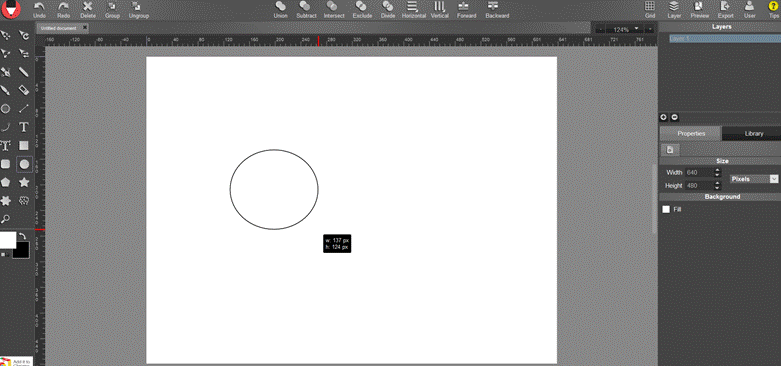The height and width of the screenshot is (366, 781).
Task: Select the Pencil tool
Action: (x=23, y=72)
